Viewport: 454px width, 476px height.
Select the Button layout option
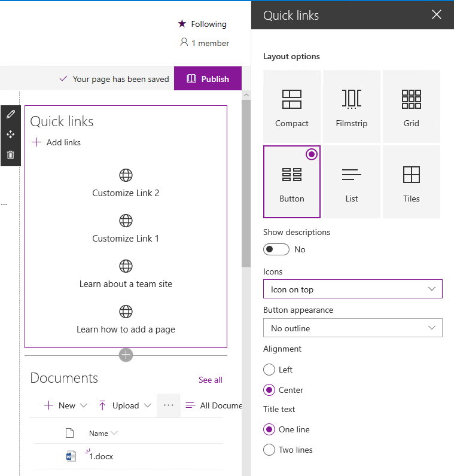[x=291, y=182]
